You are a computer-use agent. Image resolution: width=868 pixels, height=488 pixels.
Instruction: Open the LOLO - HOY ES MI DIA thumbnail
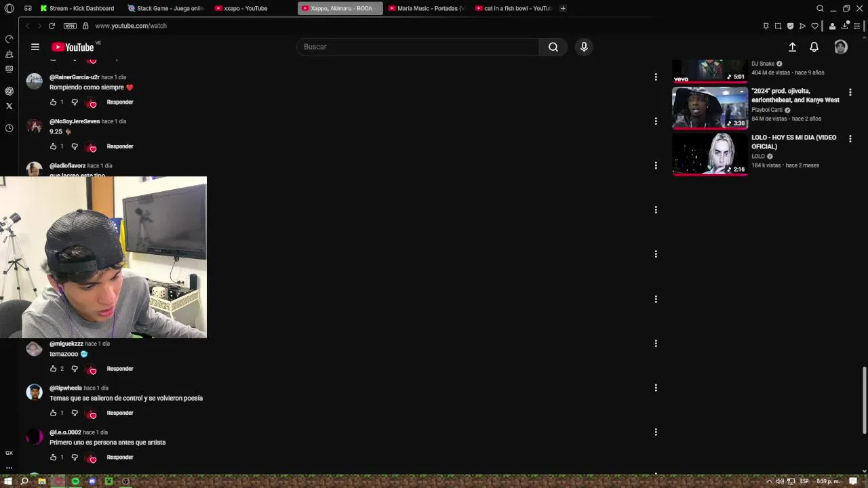pos(709,154)
